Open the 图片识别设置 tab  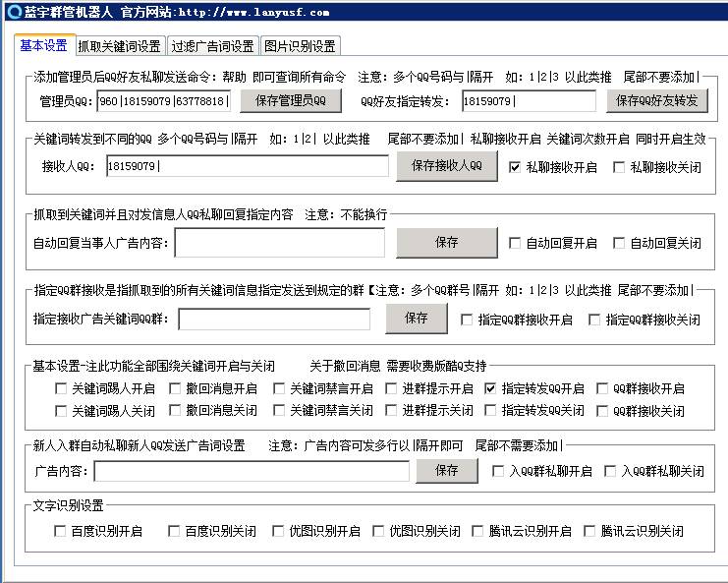click(300, 46)
